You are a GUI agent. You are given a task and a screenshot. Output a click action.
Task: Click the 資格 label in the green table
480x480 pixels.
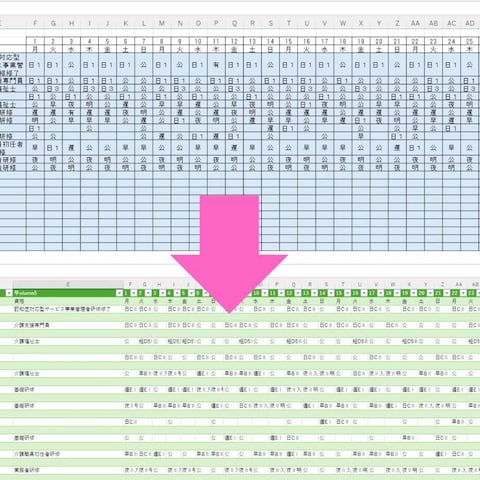[19, 301]
